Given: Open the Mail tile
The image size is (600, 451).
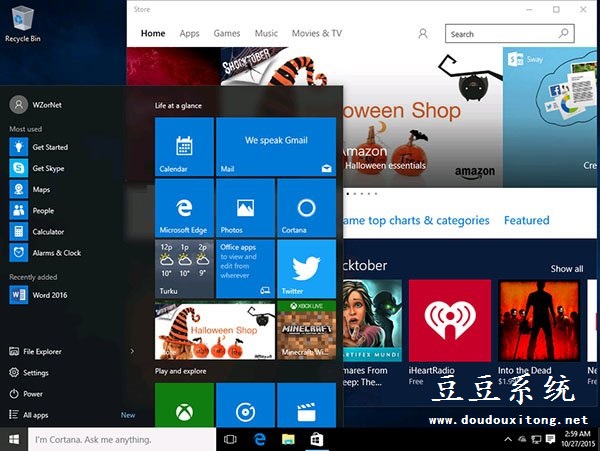Looking at the screenshot, I should pyautogui.click(x=276, y=147).
